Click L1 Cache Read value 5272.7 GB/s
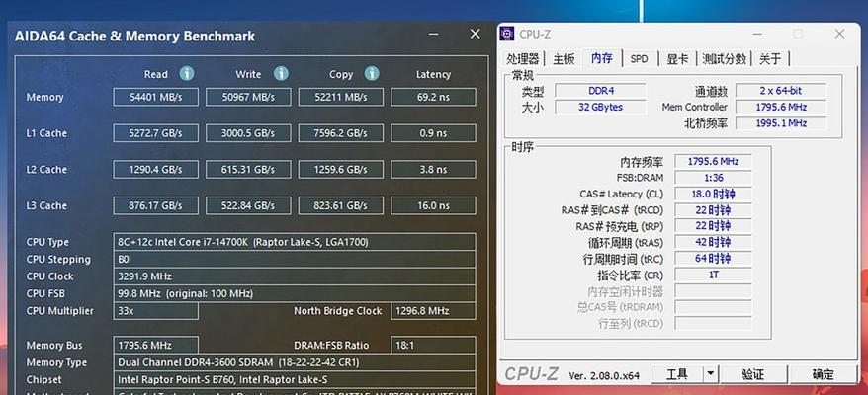The image size is (868, 395). click(155, 133)
